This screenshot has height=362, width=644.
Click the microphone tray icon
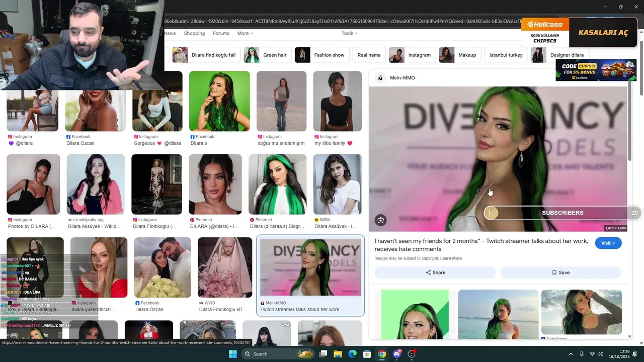click(582, 354)
